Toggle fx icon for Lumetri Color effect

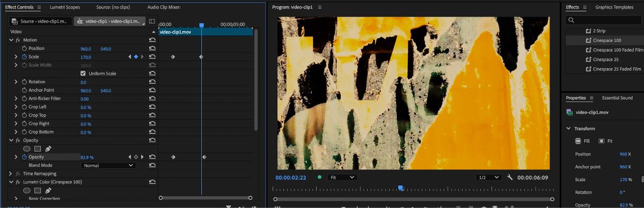18,182
